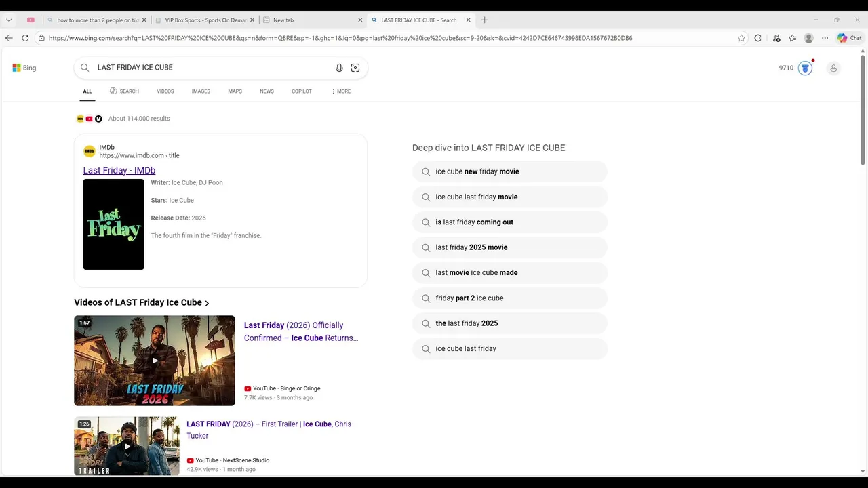Viewport: 868px width, 488px height.
Task: Open imdb.com title URL text
Action: click(139, 156)
